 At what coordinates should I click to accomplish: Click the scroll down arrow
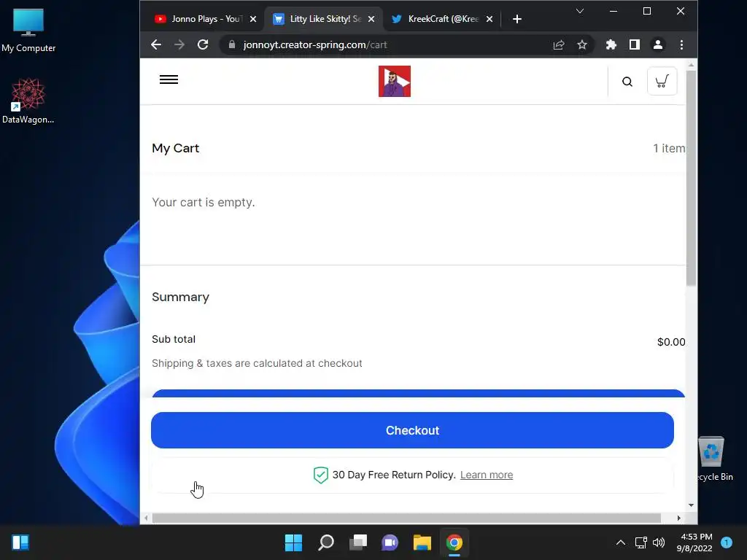pos(692,505)
